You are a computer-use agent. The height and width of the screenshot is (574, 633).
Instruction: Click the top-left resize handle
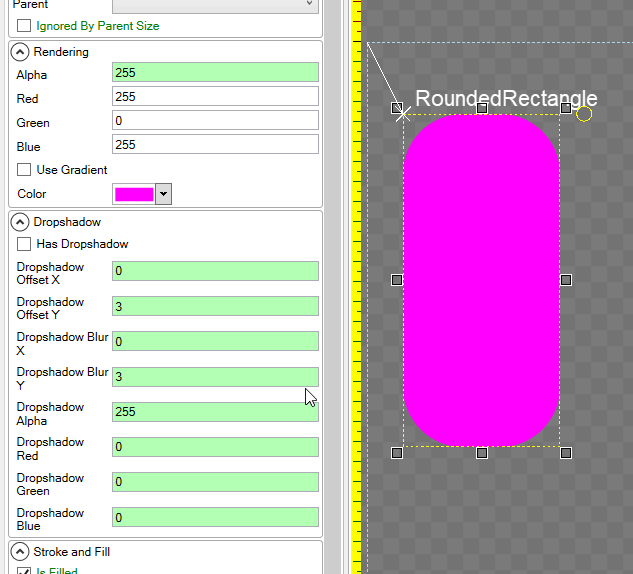pos(397,108)
